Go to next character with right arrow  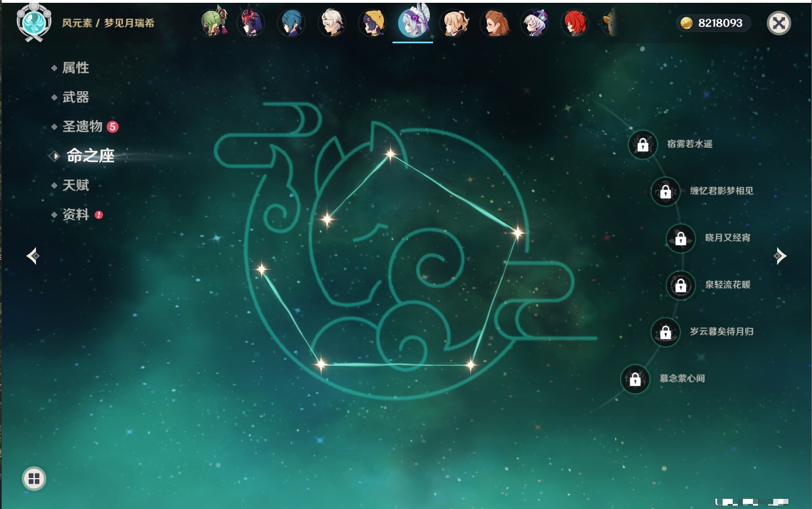click(x=780, y=256)
